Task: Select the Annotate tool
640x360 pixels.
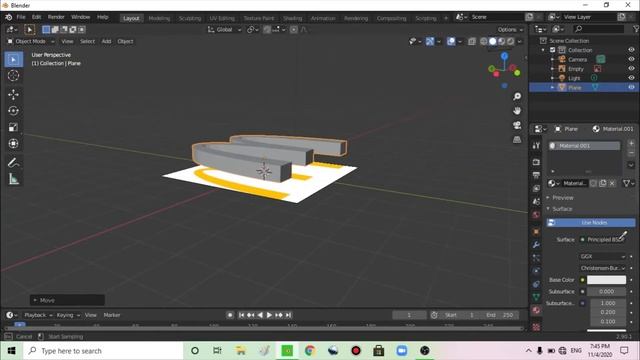Action: [13, 162]
